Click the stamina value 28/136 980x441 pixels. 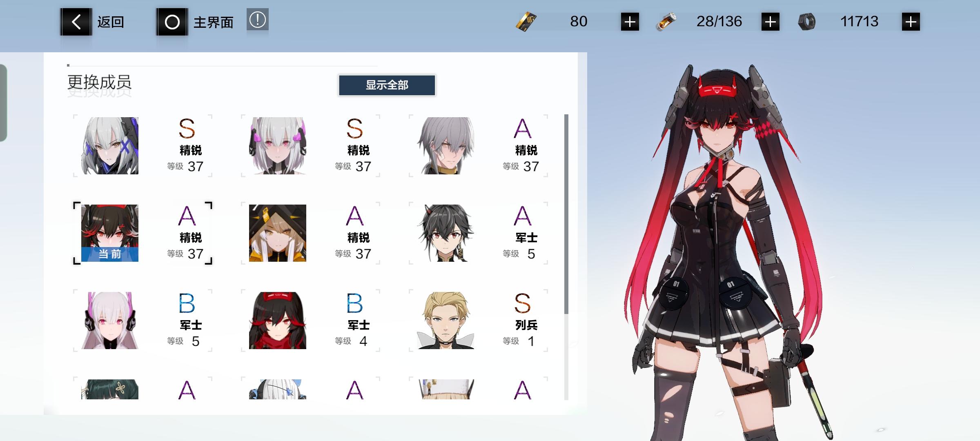point(719,21)
